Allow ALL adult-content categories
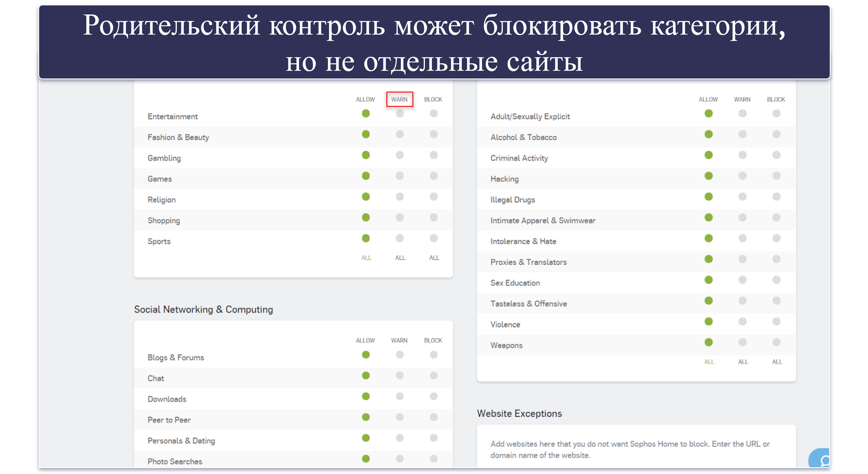Screen dimensions: 868x474 pos(709,362)
